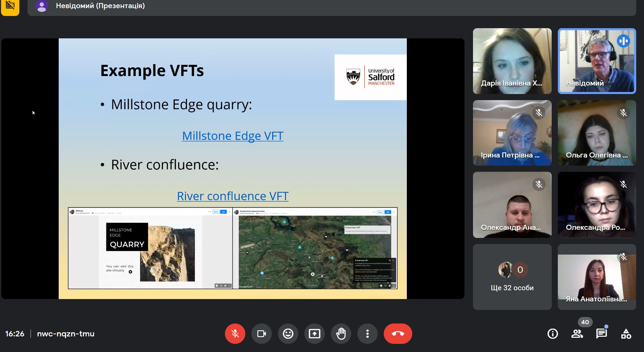Screen dimensions: 644x352
Task: Open meeting details info icon
Action: tap(552, 334)
